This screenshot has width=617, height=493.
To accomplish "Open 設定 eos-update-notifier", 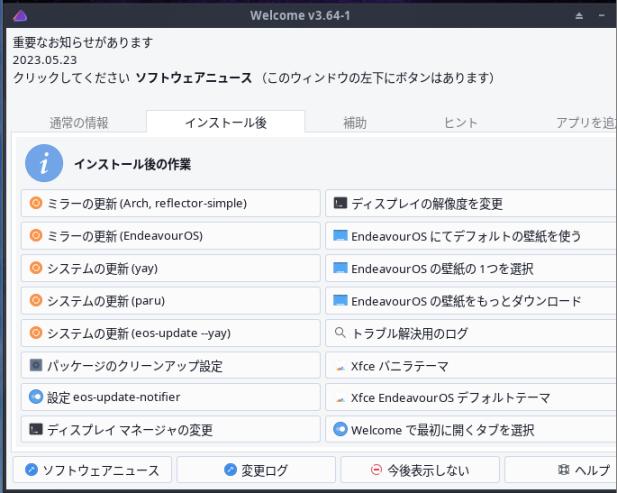I will [x=171, y=397].
